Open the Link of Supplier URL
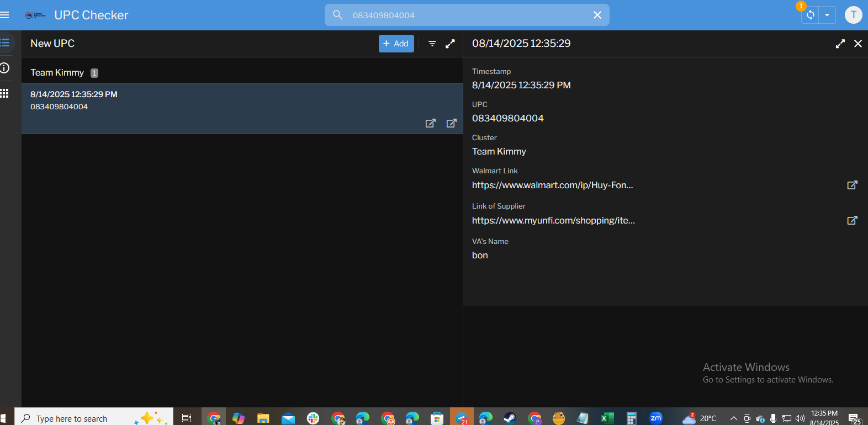868x425 pixels. [x=553, y=221]
